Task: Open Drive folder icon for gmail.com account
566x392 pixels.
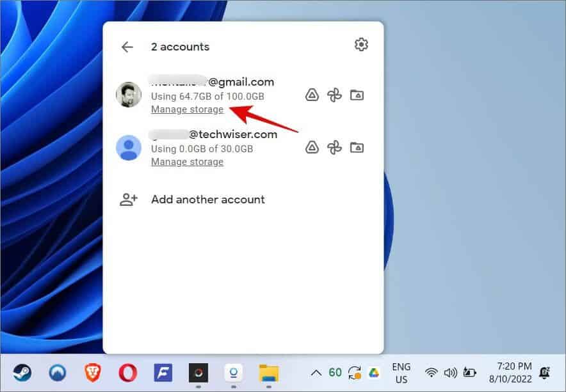Action: (357, 95)
